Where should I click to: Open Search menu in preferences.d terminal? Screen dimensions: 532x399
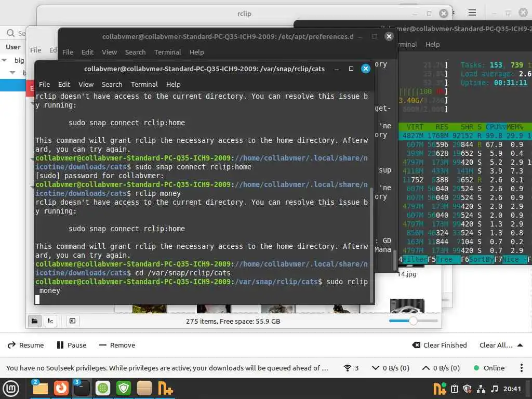pos(135,52)
